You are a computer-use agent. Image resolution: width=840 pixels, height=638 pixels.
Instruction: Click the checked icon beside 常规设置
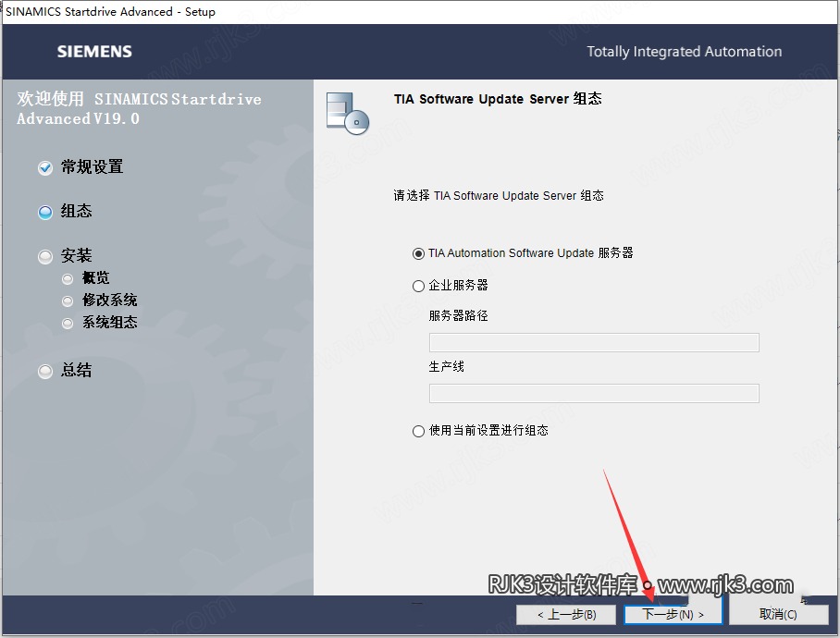tap(45, 168)
